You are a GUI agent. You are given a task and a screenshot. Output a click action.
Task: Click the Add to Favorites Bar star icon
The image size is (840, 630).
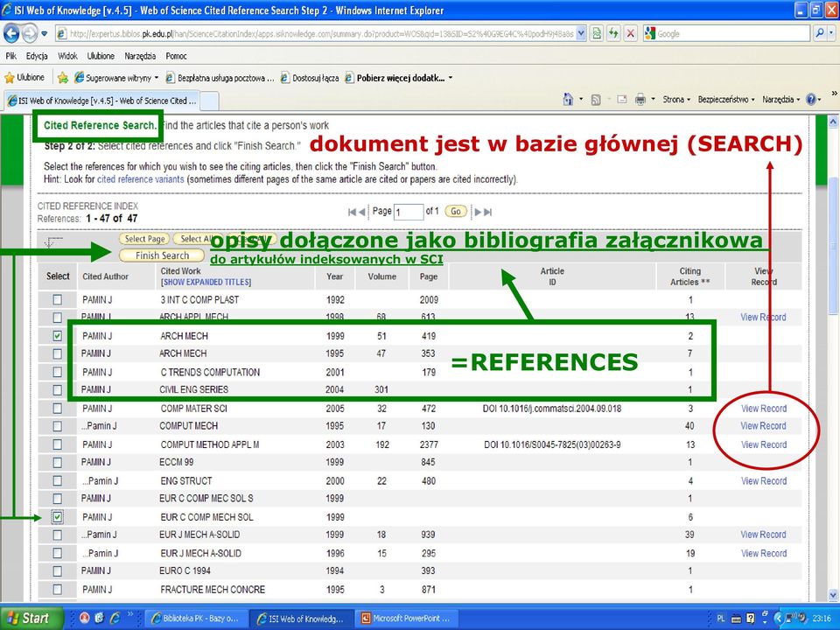tap(63, 78)
